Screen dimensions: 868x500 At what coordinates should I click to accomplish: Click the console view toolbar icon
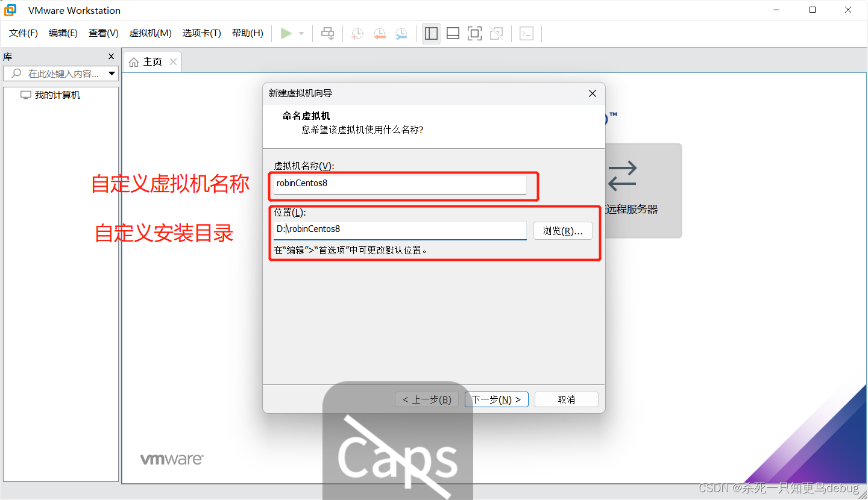pos(526,34)
